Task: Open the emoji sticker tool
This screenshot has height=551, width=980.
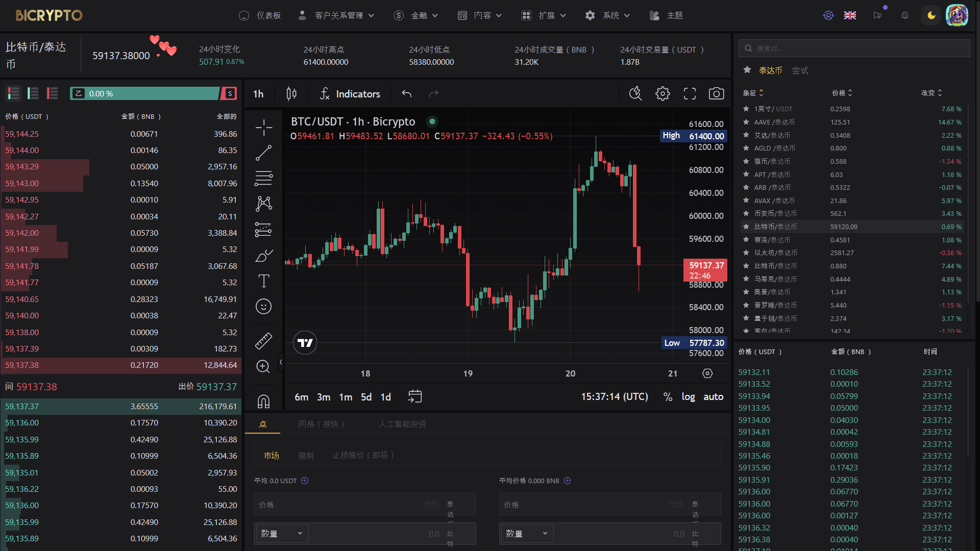Action: click(263, 307)
